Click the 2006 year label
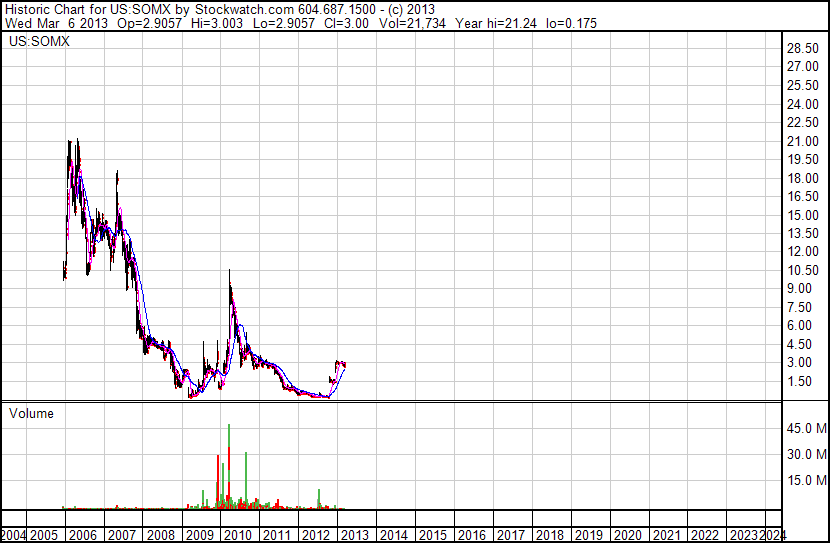This screenshot has width=830, height=543. [83, 535]
